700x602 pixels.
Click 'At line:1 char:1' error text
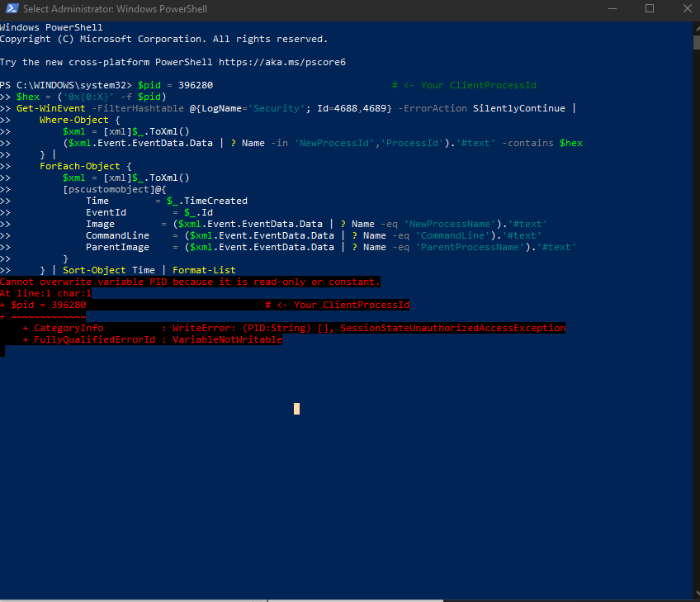point(45,294)
